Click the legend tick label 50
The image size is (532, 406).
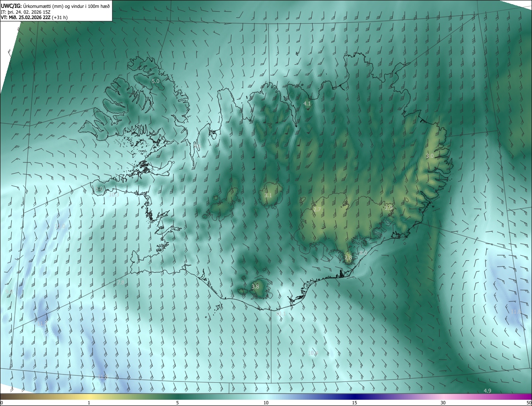[x=528, y=403]
